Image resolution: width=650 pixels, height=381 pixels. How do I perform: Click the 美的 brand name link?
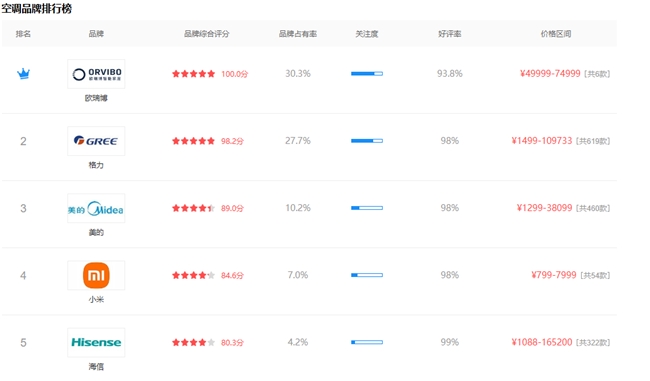(96, 232)
